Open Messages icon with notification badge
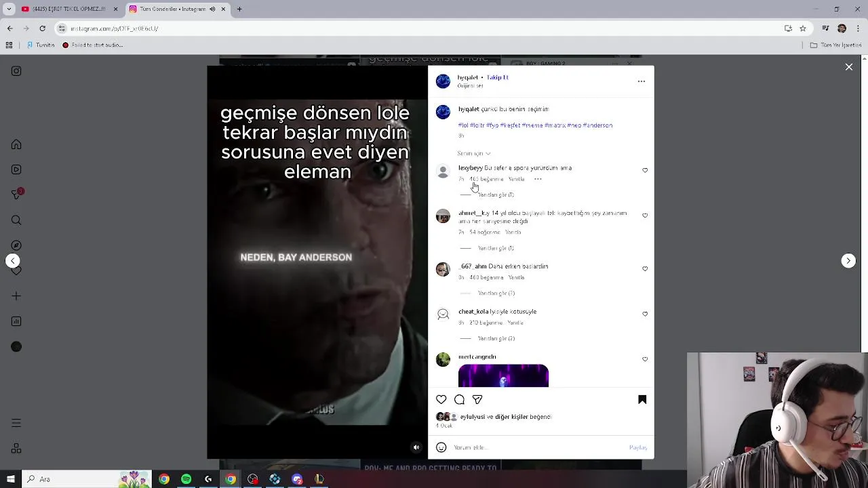This screenshot has height=488, width=868. pos(17,195)
